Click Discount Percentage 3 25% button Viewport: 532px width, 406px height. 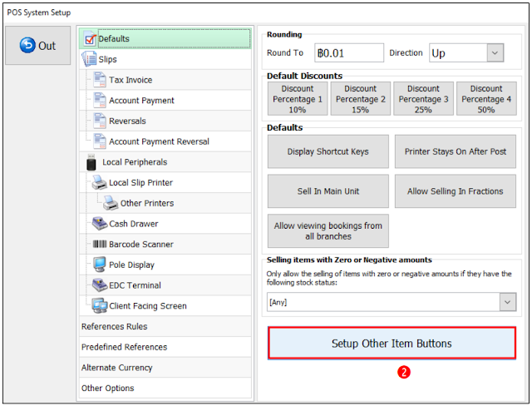(423, 99)
